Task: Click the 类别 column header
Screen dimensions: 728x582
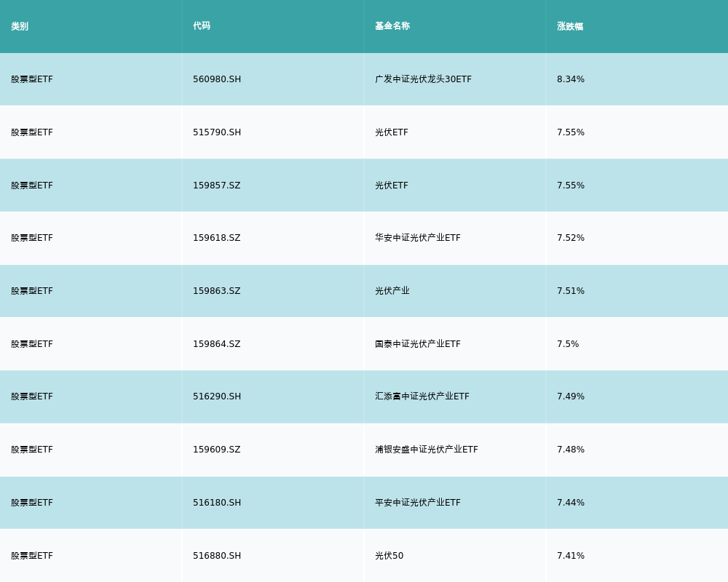Action: 20,26
